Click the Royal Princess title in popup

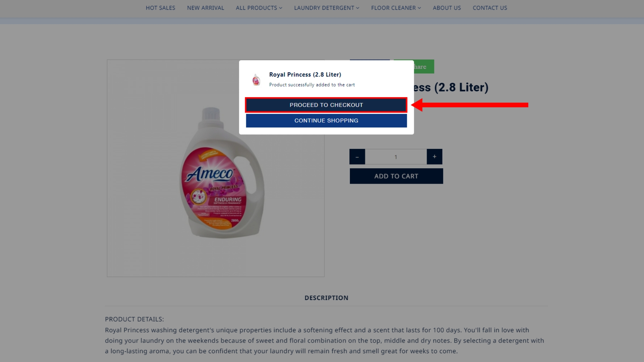[x=305, y=74]
